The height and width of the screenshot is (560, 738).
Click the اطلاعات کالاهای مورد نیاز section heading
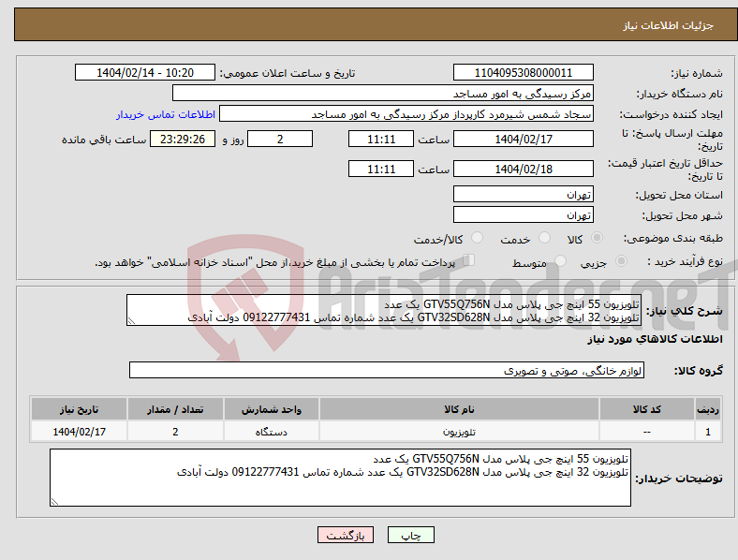pos(655,339)
